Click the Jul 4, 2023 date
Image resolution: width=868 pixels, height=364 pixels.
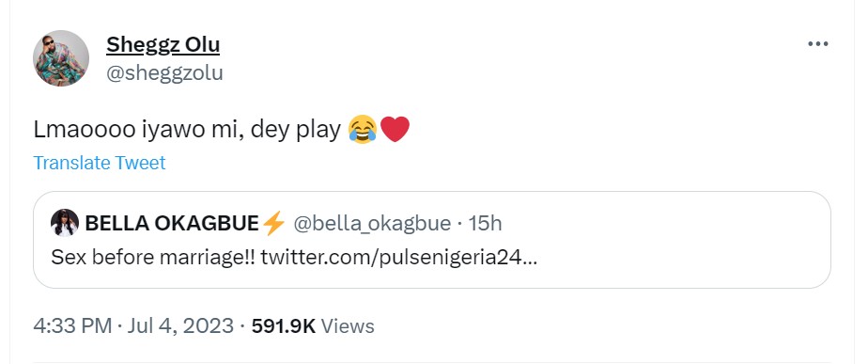[180, 325]
